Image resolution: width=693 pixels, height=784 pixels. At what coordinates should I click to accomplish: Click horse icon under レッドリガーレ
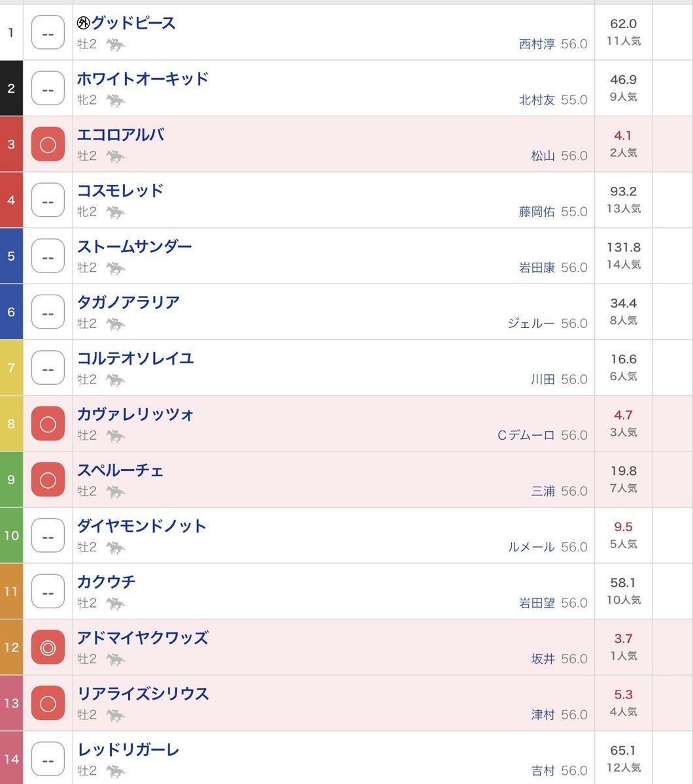(116, 771)
